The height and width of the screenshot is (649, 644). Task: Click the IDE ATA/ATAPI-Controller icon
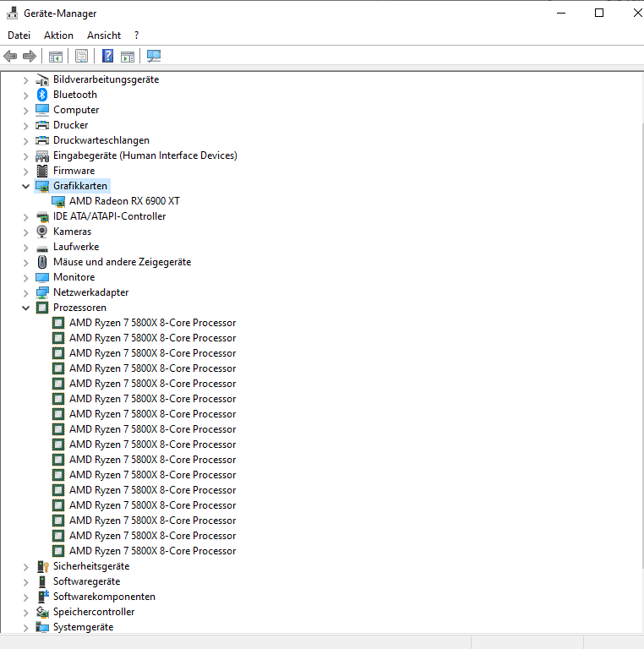[41, 216]
